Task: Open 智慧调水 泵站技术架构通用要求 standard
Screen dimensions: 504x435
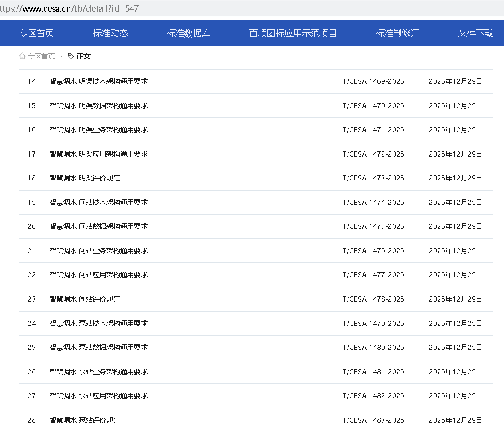Action: click(x=98, y=323)
